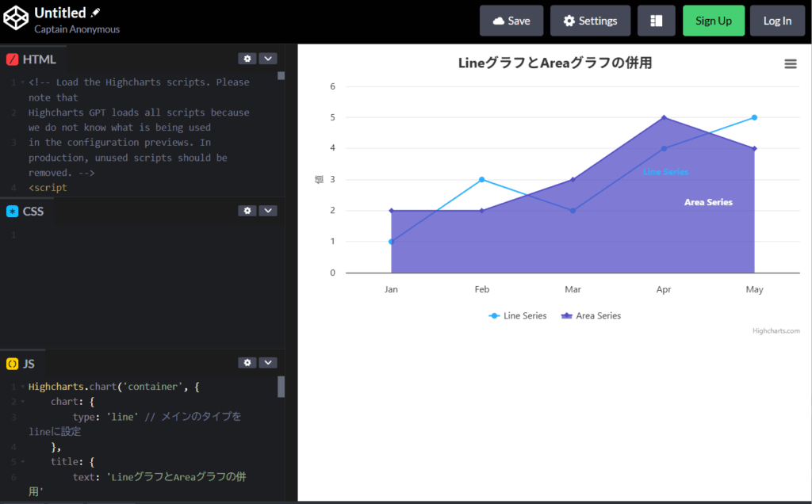Click the pencil icon to edit pen title

pyautogui.click(x=96, y=13)
